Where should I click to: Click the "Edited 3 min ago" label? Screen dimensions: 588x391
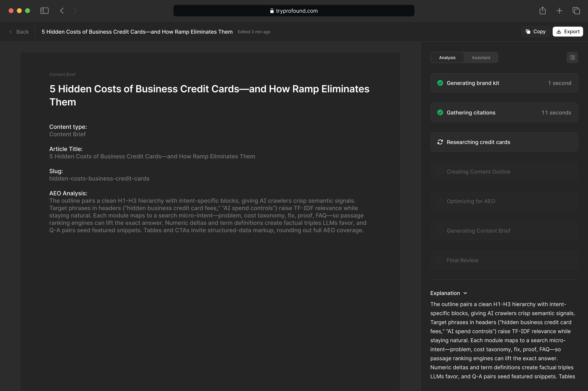[254, 32]
